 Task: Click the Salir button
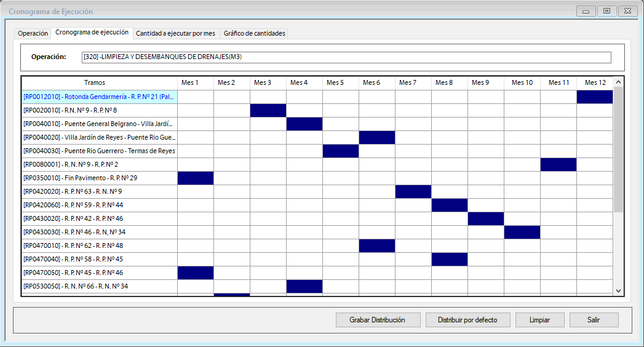point(594,320)
